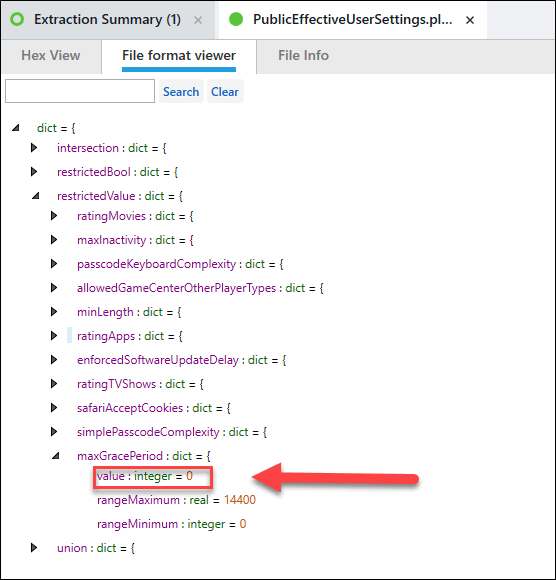Expand the intersection dict node
The width and height of the screenshot is (556, 580).
(x=34, y=148)
